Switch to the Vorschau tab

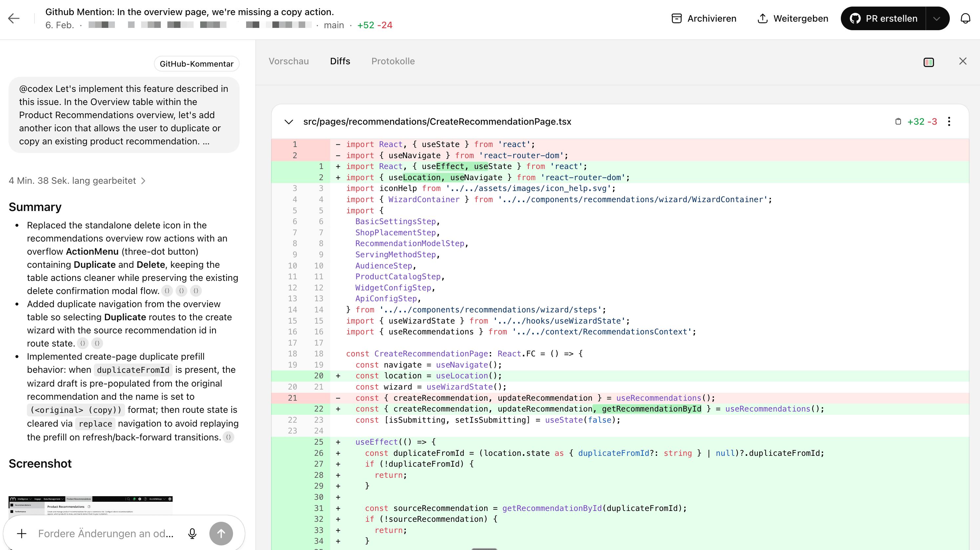tap(288, 61)
